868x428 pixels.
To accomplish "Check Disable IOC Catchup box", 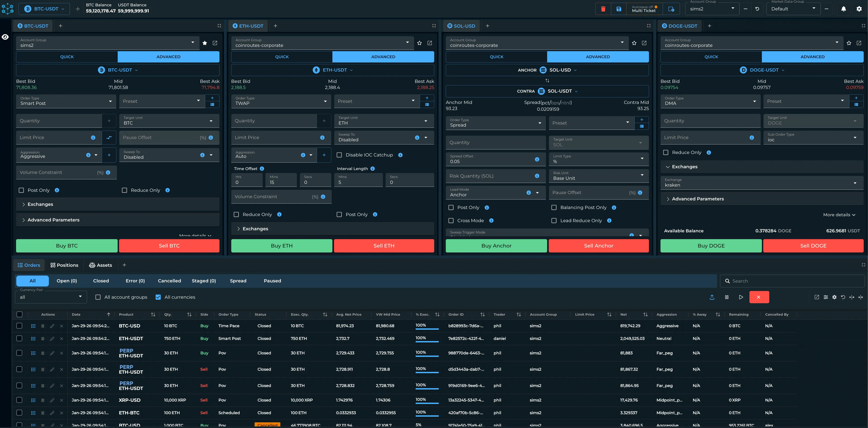I will 339,155.
